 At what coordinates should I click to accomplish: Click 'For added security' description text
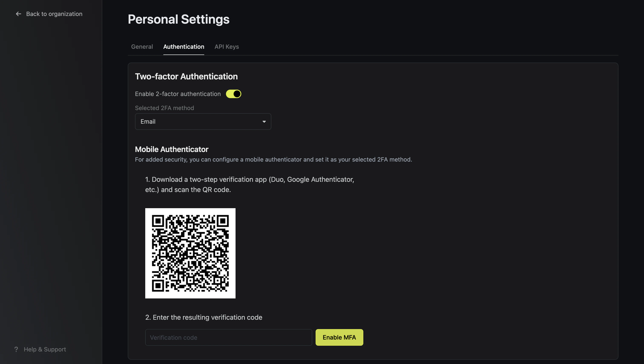(273, 159)
